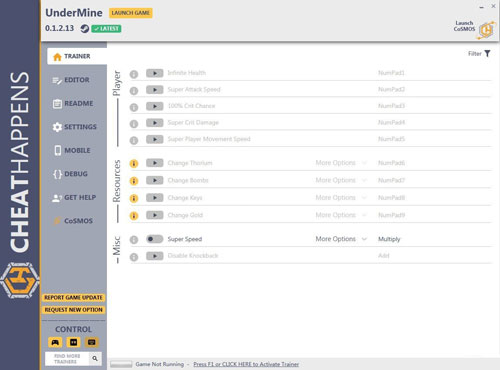Click the info icon beside Disable Knockback
Screen dimensions: 500x370
pos(134,257)
